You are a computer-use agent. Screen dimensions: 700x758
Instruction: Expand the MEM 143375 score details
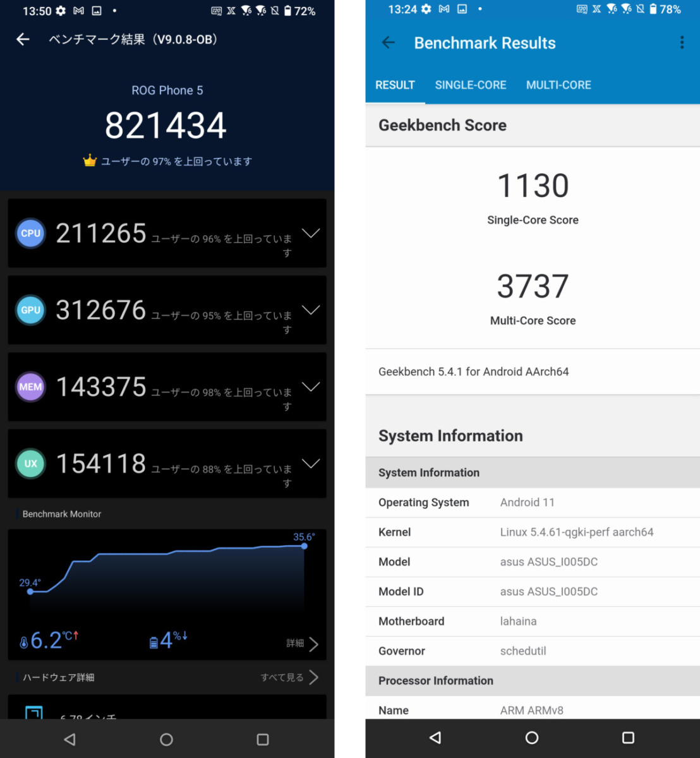(x=310, y=387)
